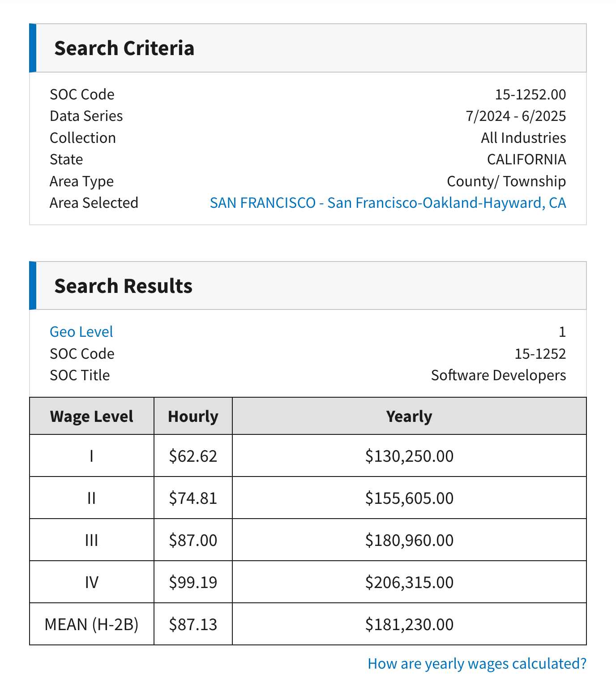Click the Hourly column header

point(193,416)
